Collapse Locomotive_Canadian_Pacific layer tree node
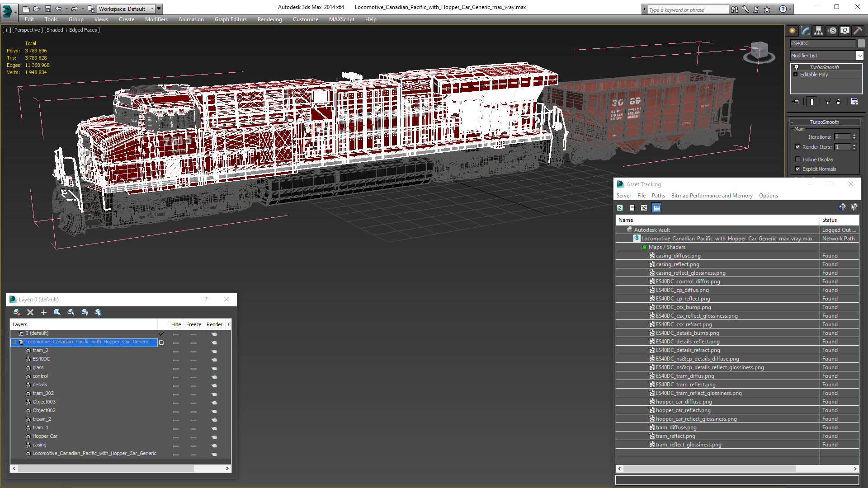Viewport: 868px width, 488px height. [x=14, y=342]
